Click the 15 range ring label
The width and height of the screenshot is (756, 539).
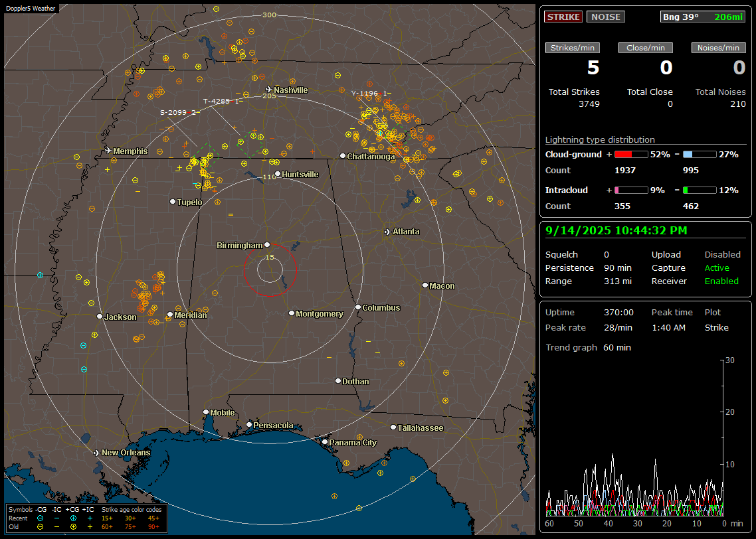[x=270, y=257]
